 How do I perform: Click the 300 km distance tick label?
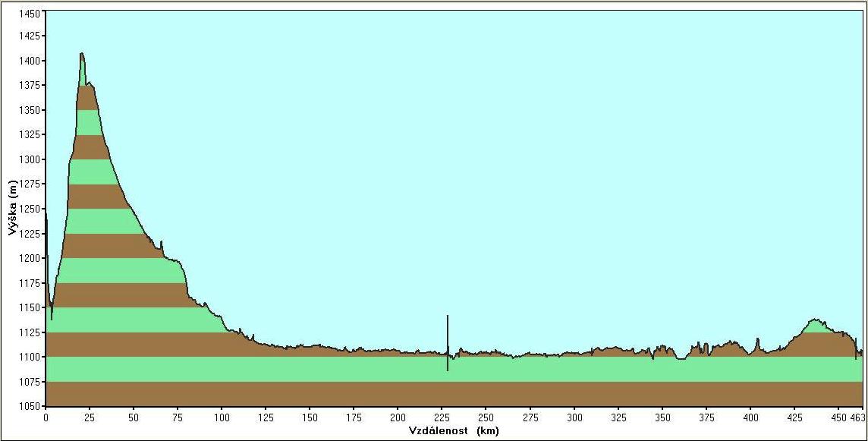[574, 417]
